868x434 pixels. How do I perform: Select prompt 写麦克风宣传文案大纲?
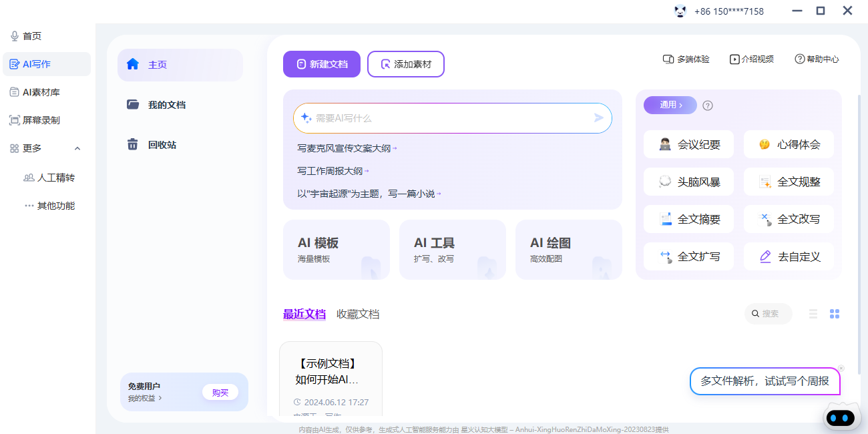[347, 148]
